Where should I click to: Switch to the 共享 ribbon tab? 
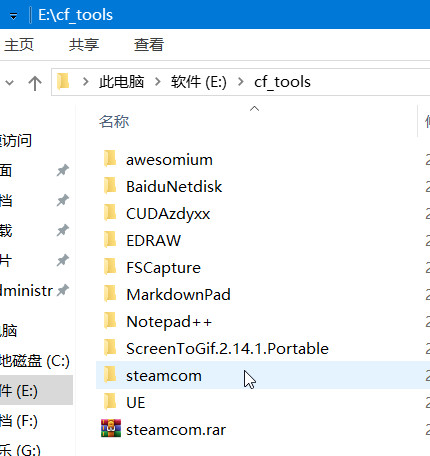[84, 45]
